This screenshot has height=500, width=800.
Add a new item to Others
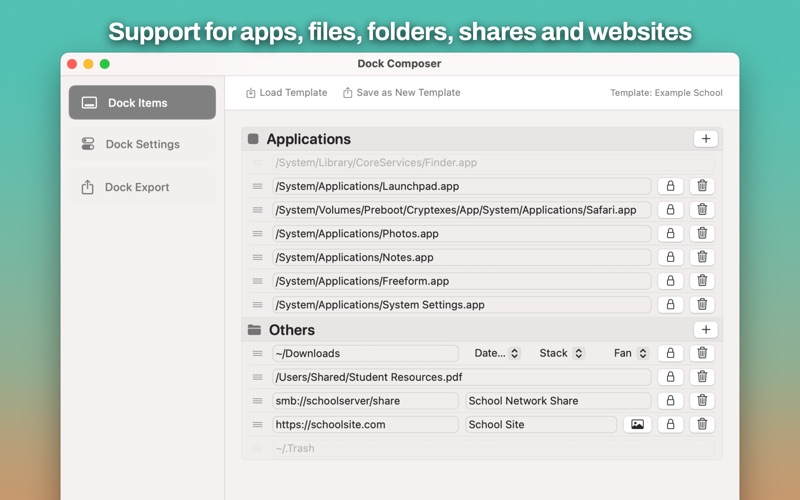[706, 330]
